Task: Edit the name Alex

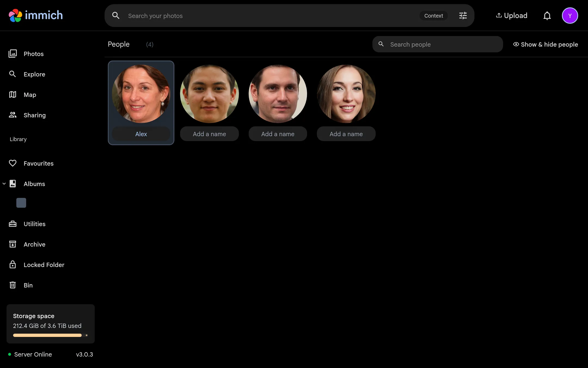Action: click(x=141, y=134)
